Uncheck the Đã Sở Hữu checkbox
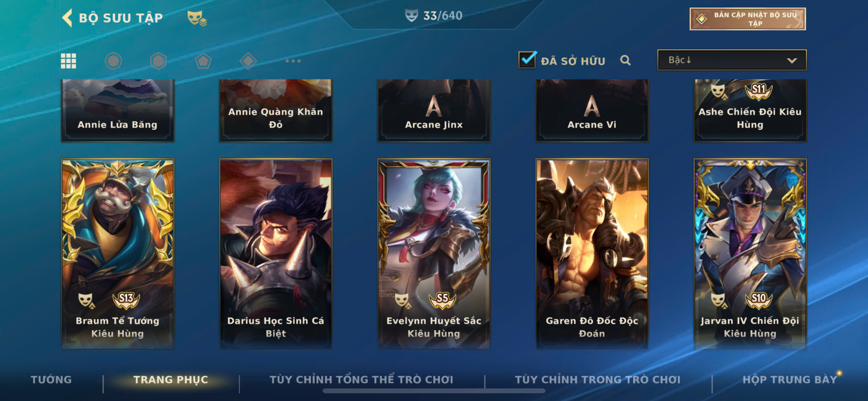Image resolution: width=868 pixels, height=401 pixels. click(x=527, y=60)
